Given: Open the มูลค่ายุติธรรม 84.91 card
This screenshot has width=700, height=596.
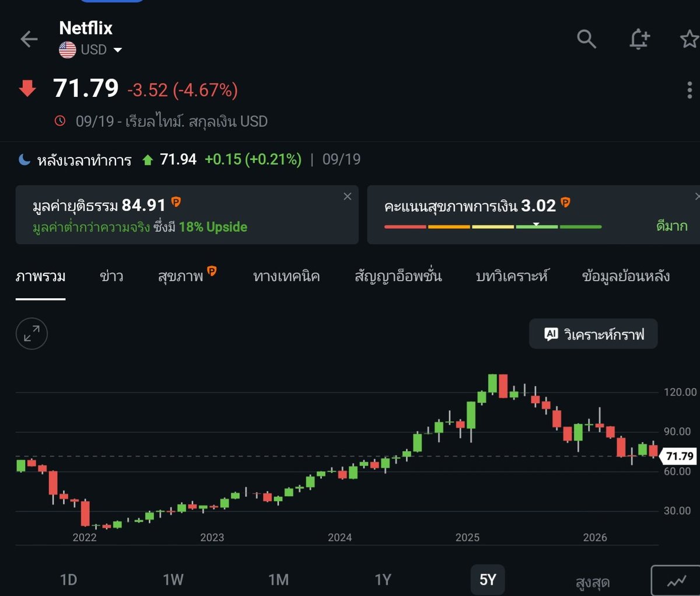Looking at the screenshot, I should (x=187, y=214).
